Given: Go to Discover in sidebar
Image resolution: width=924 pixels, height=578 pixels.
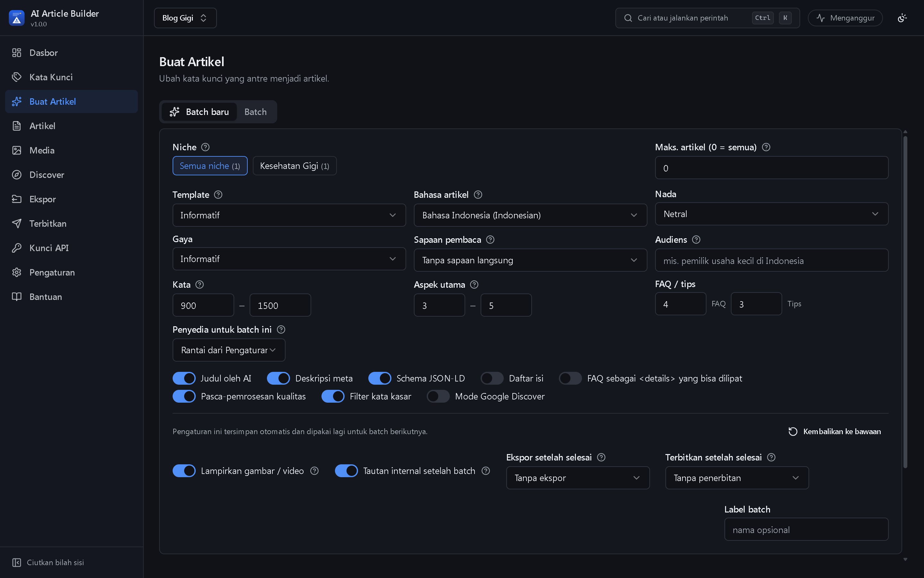Looking at the screenshot, I should coord(72,175).
